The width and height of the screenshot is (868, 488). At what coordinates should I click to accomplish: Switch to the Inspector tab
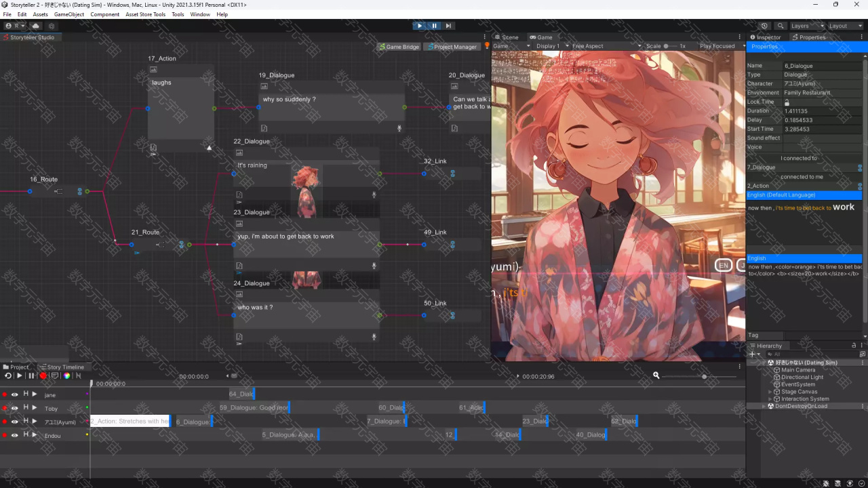(766, 37)
